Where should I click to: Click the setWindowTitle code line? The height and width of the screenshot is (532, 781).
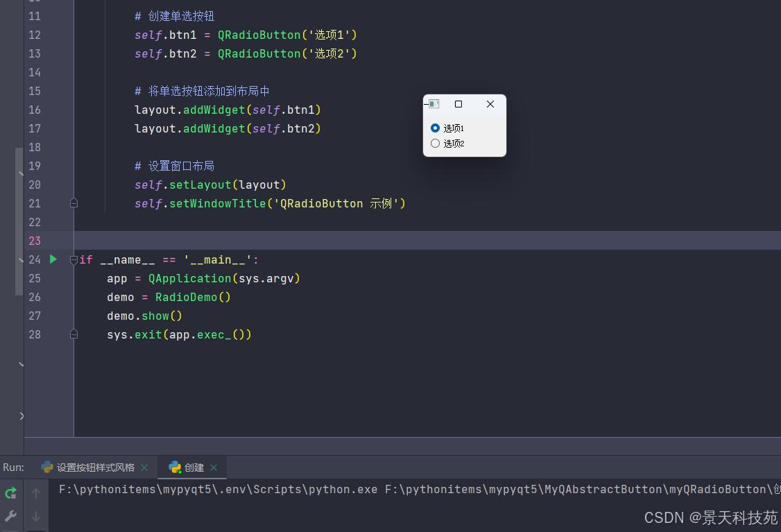(270, 204)
